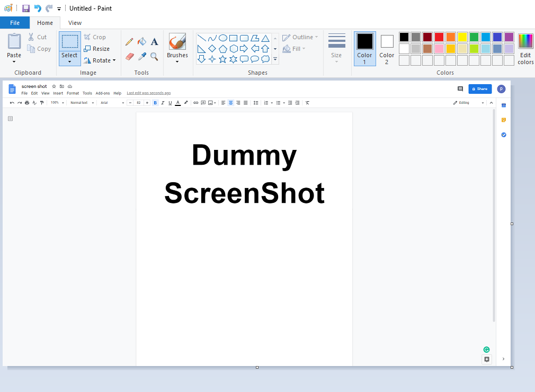535x392 pixels.
Task: Open the Paste dropdown arrow
Action: click(14, 61)
